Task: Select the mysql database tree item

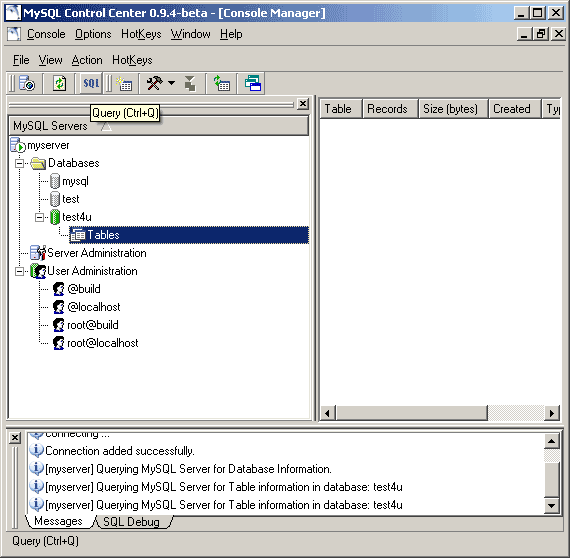Action: (75, 181)
